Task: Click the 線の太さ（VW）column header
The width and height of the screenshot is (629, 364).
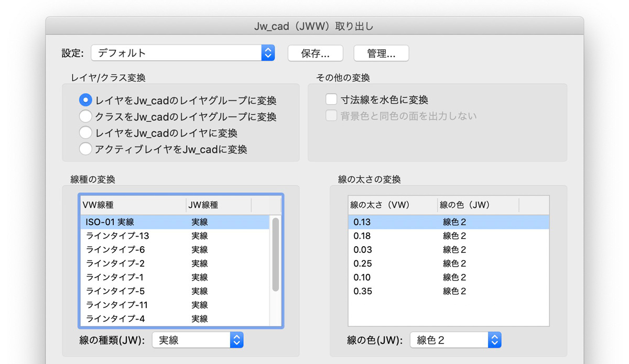Action: pyautogui.click(x=393, y=205)
